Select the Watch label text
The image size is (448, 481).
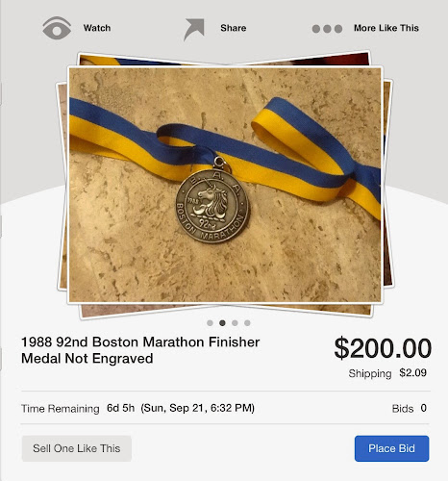pyautogui.click(x=97, y=28)
